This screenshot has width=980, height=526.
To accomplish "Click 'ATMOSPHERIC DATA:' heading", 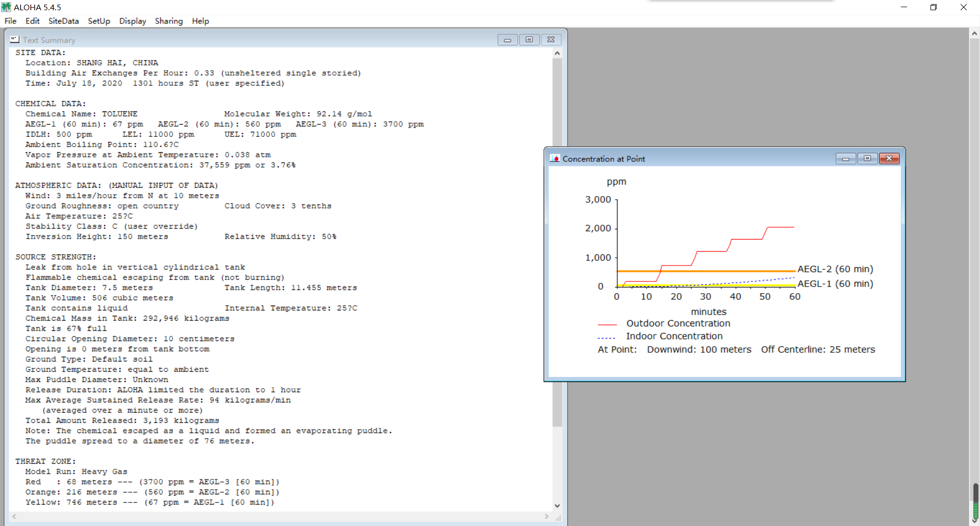I will click(58, 185).
